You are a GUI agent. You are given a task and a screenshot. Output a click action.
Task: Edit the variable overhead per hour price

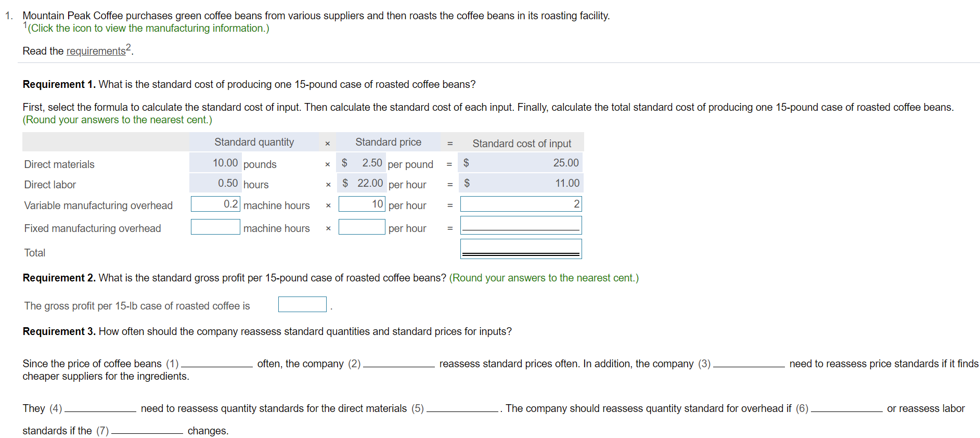pyautogui.click(x=362, y=204)
